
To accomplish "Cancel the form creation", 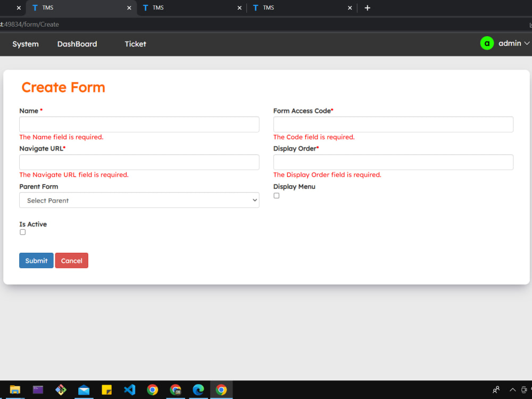I will pyautogui.click(x=72, y=261).
